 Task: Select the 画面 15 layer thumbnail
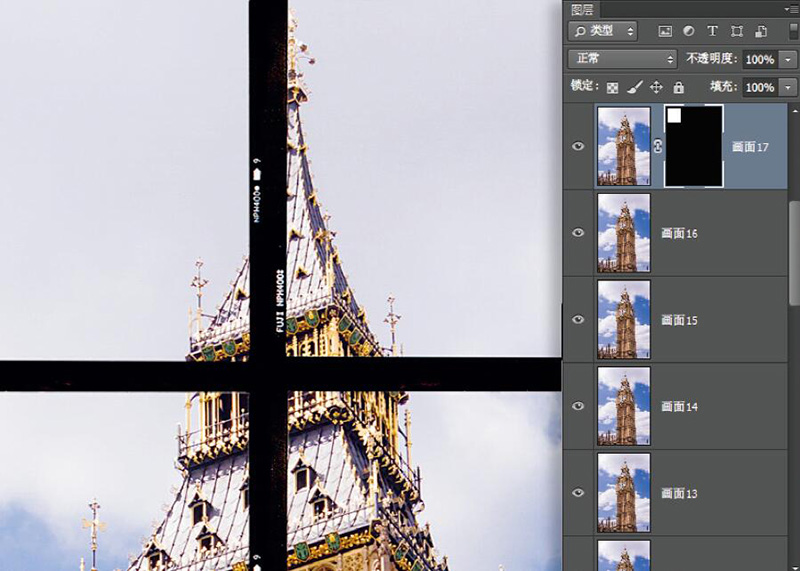point(623,319)
